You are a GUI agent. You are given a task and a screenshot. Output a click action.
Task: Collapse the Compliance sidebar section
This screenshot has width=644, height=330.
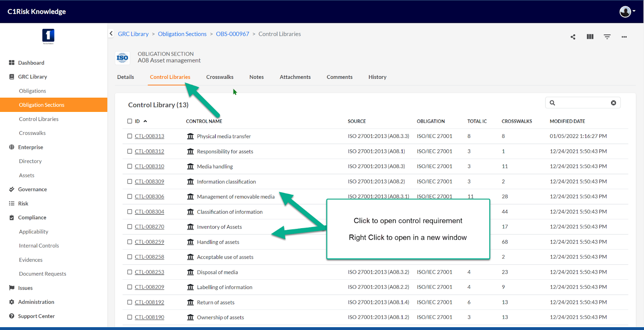32,217
